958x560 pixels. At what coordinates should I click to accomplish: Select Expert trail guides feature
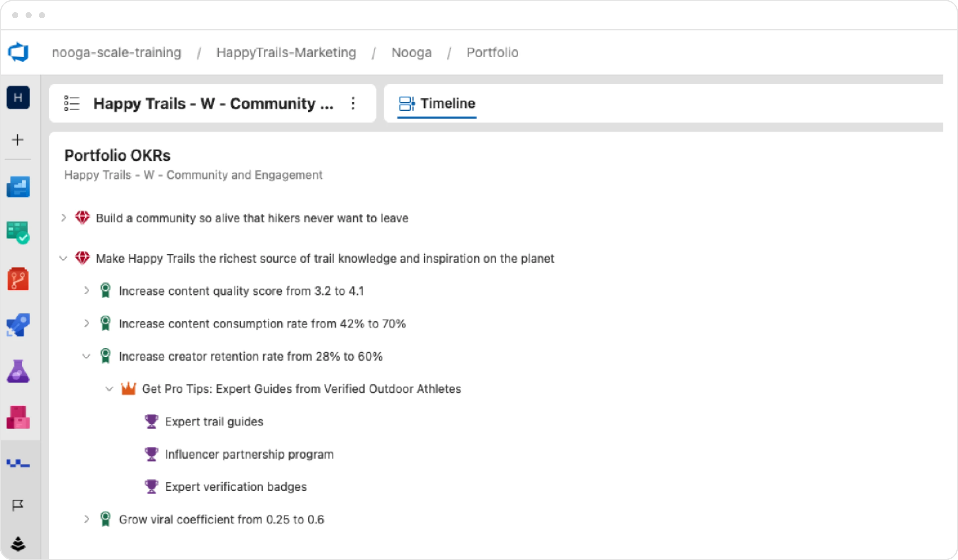(214, 422)
